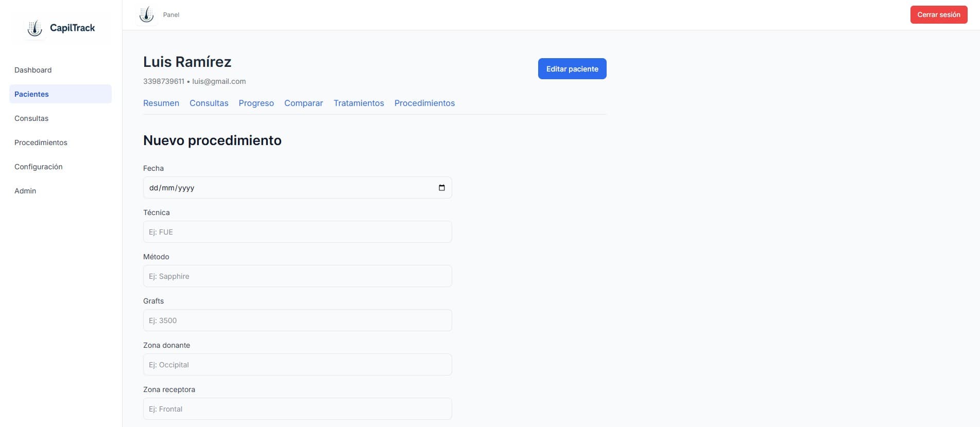Click the Técnica field label
Screen dimensions: 980x427
(x=156, y=212)
